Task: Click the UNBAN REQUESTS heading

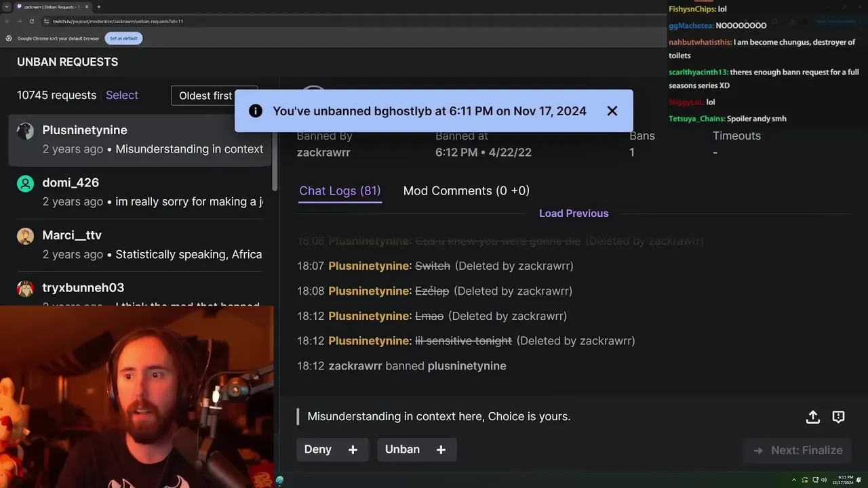Action: pyautogui.click(x=67, y=62)
